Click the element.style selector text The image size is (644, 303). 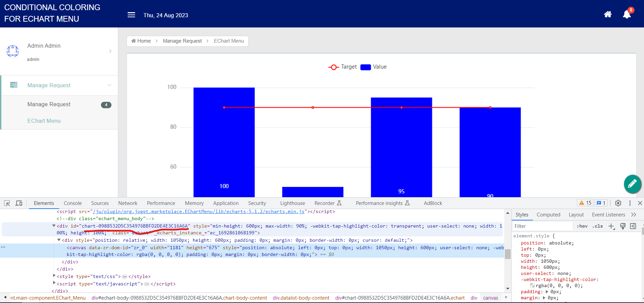[531, 236]
